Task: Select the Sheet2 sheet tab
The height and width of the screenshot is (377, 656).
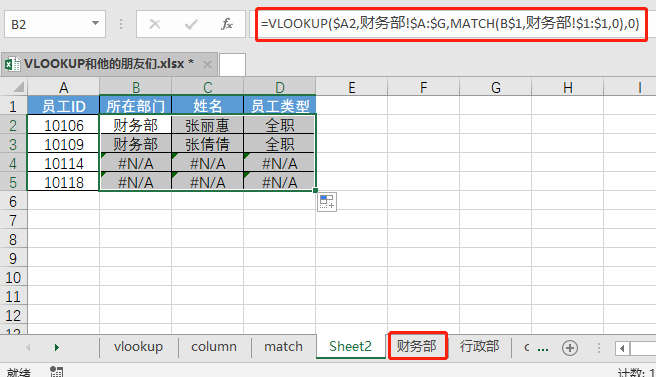Action: (350, 347)
